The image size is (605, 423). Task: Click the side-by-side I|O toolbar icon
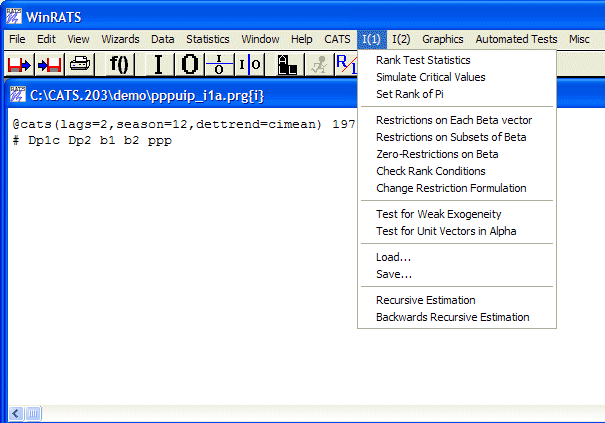tap(250, 65)
